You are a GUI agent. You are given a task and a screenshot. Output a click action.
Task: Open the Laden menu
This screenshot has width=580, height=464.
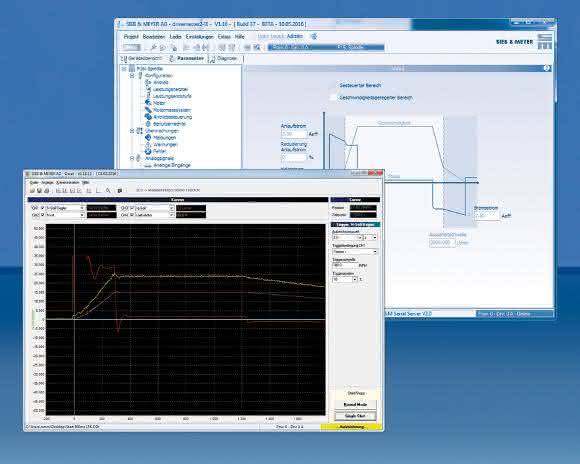[x=175, y=37]
